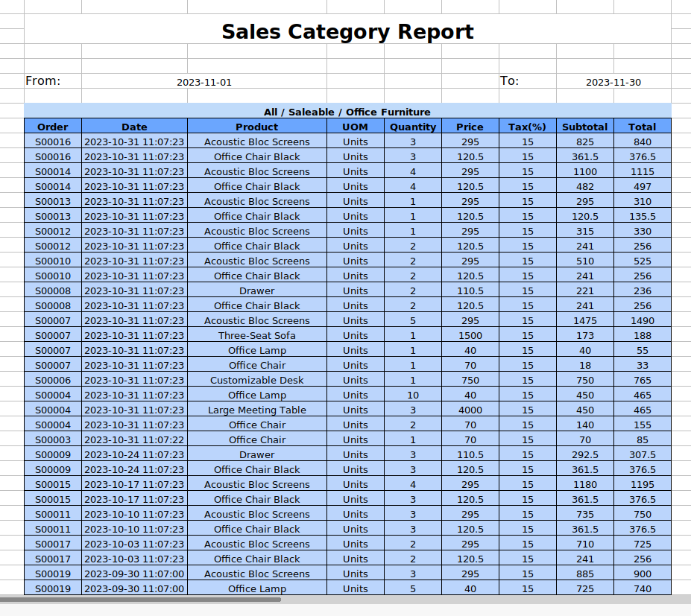The height and width of the screenshot is (616, 691).
Task: Select the From date 2023-11-01 cell
Action: pos(203,82)
